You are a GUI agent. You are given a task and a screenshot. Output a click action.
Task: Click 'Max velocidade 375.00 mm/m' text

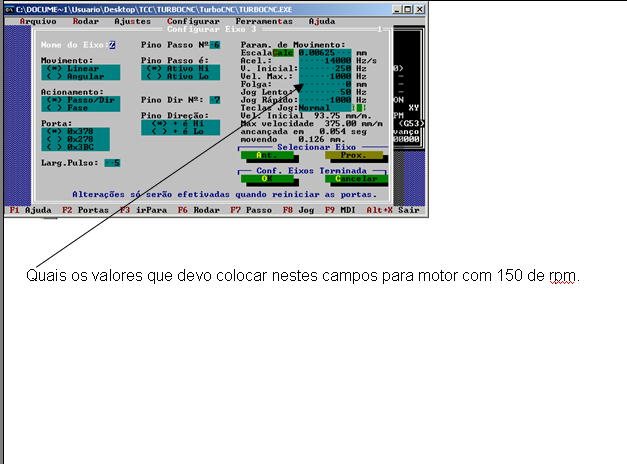pyautogui.click(x=312, y=124)
